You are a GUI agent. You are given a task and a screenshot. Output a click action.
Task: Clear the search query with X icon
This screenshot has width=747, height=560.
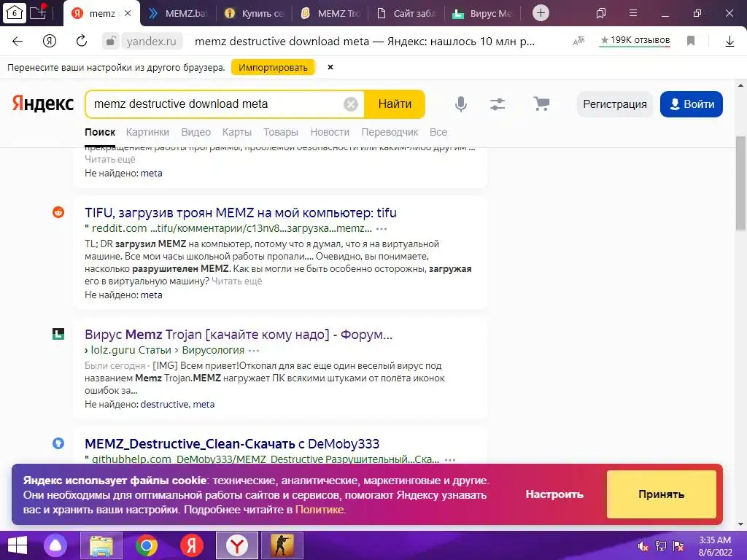tap(351, 104)
